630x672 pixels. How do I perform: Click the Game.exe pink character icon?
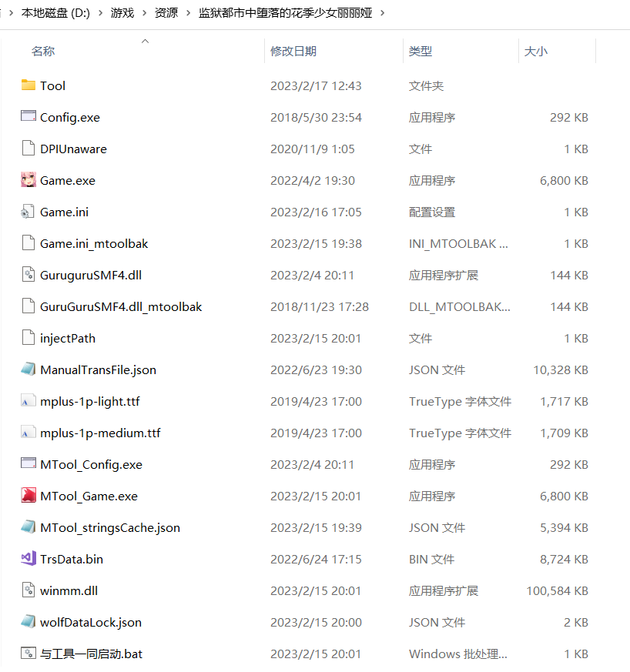coord(28,180)
